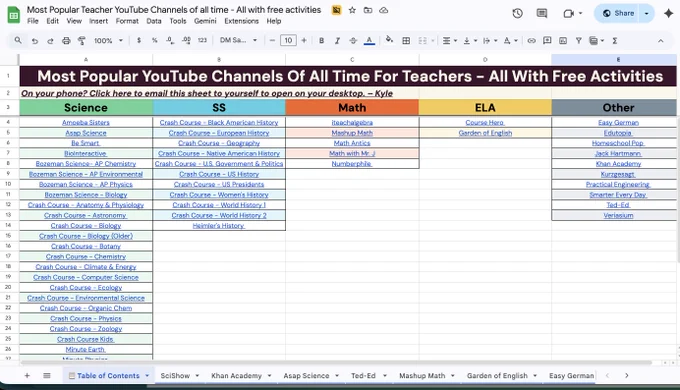Image resolution: width=680 pixels, height=390 pixels.
Task: Open the fill color picker
Action: [389, 40]
